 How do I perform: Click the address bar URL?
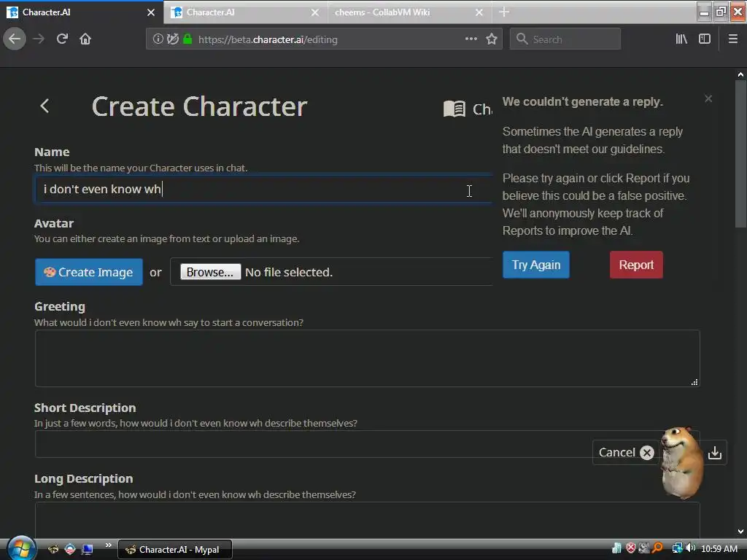pos(268,39)
